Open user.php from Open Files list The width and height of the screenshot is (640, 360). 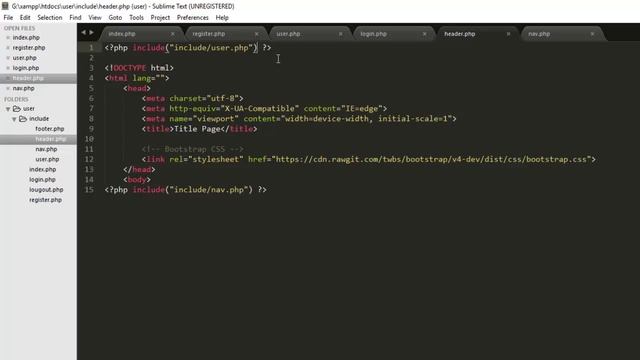click(24, 58)
